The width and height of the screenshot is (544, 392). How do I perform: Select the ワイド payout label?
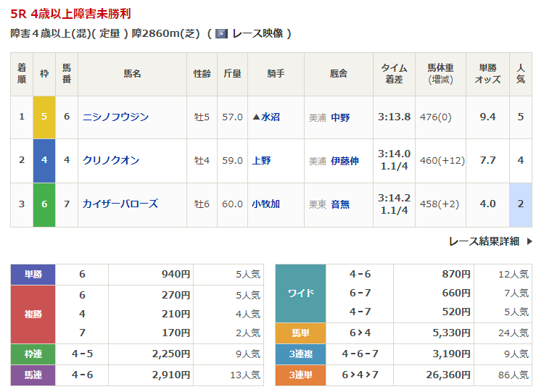tap(300, 293)
